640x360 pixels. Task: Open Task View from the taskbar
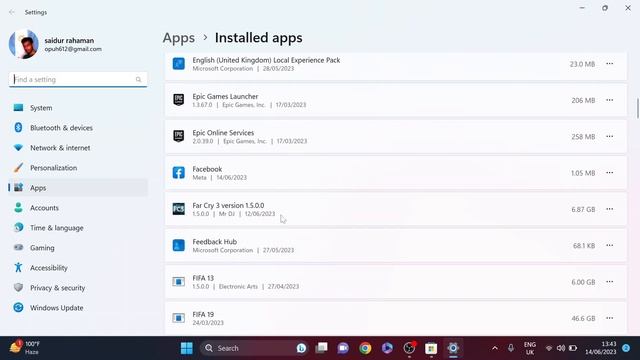point(322,348)
